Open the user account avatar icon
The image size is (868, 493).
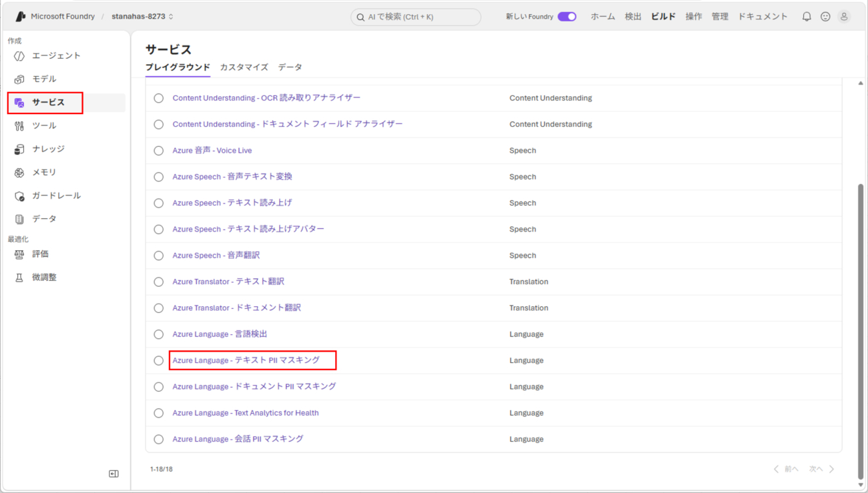tap(844, 17)
